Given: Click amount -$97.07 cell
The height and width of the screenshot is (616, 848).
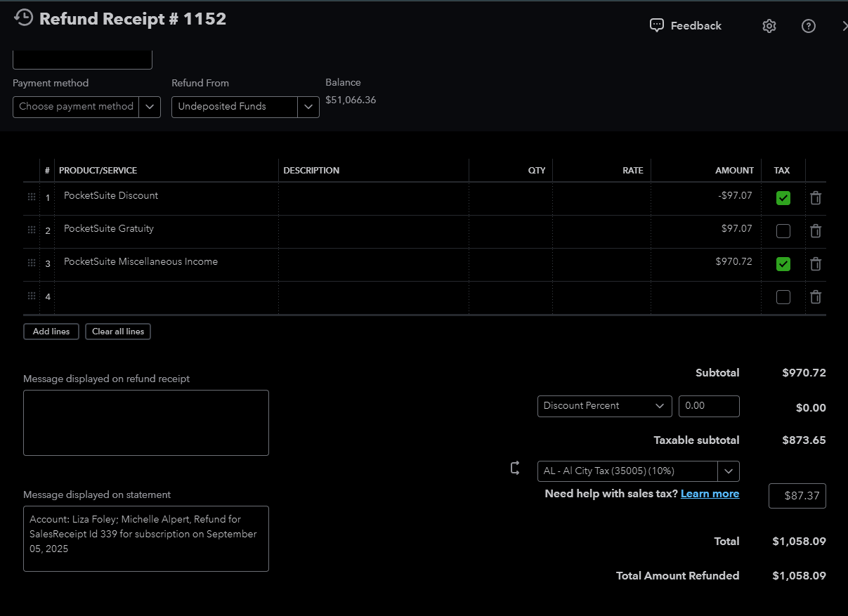Looking at the screenshot, I should click(x=706, y=198).
